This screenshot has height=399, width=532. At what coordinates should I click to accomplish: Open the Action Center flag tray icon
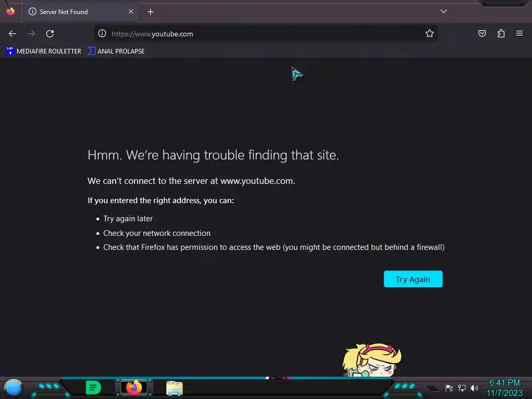449,388
